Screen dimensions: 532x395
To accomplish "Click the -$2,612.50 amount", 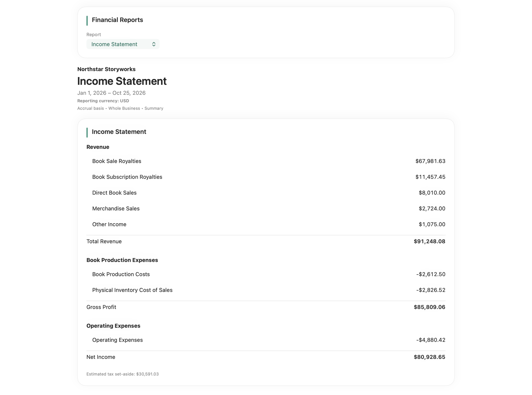I will click(431, 274).
